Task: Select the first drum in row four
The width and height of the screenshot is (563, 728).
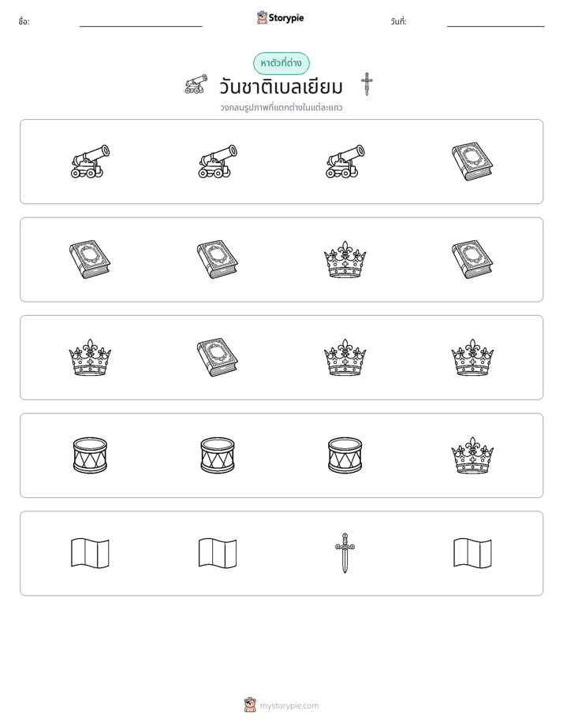Action: pyautogui.click(x=90, y=455)
